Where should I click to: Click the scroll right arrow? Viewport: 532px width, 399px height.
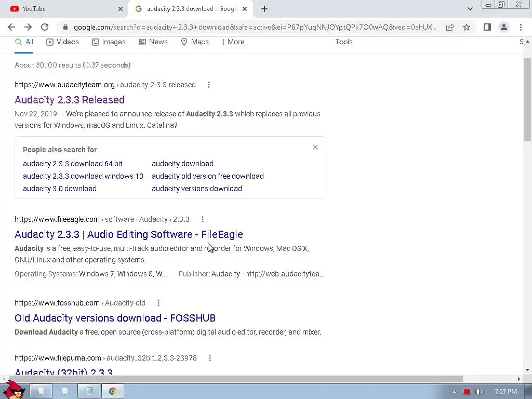click(x=519, y=379)
